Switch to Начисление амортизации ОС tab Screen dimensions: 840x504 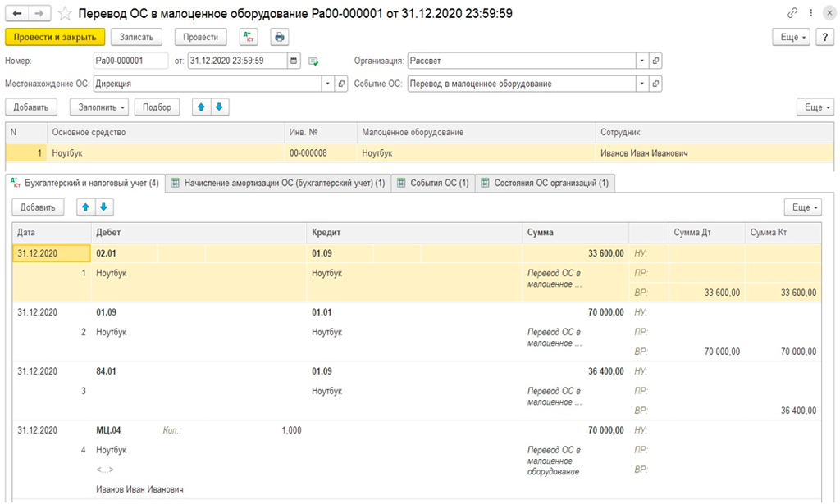click(x=278, y=183)
